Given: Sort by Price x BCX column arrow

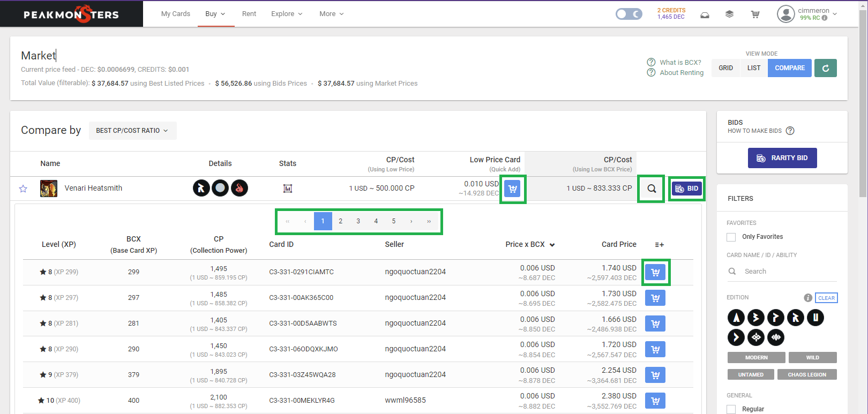Looking at the screenshot, I should [x=552, y=245].
